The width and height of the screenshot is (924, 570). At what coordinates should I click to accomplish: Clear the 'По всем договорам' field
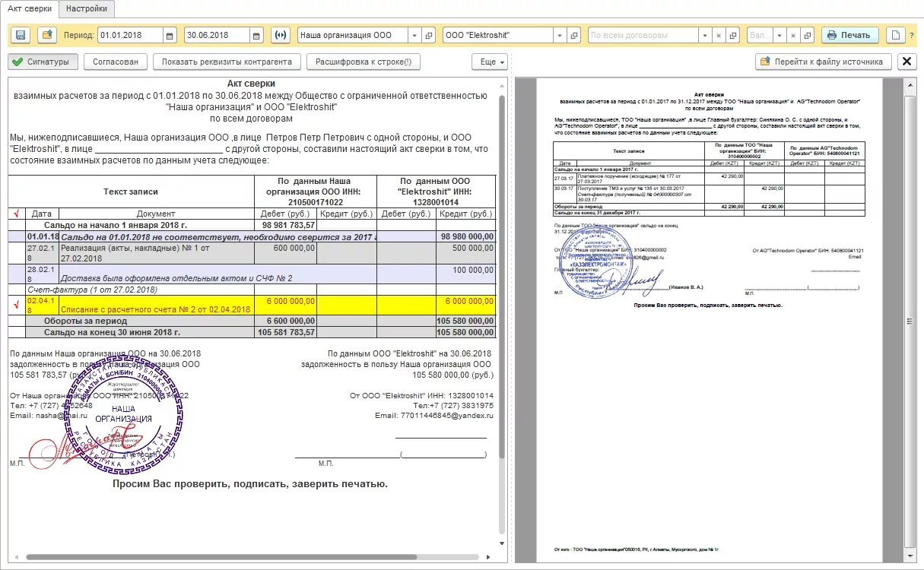[719, 35]
